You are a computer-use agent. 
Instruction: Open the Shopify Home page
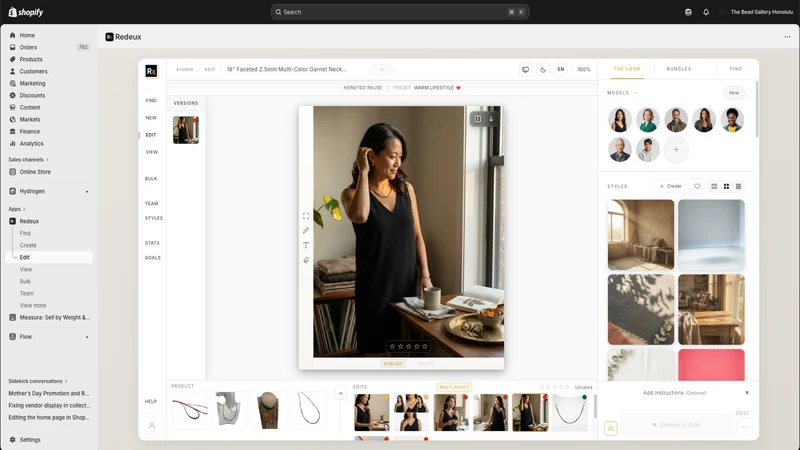27,35
